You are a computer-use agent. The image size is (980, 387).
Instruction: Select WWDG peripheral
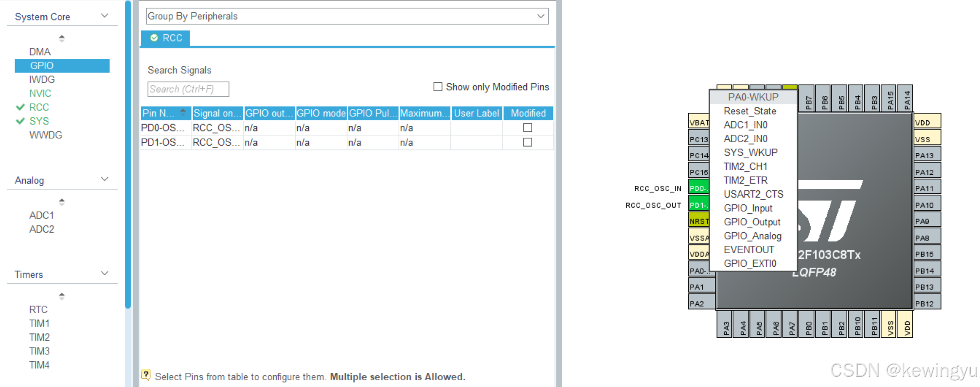tap(46, 135)
